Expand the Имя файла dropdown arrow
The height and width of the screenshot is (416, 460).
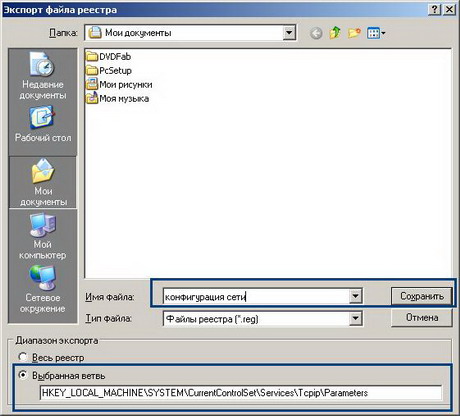[x=355, y=296]
